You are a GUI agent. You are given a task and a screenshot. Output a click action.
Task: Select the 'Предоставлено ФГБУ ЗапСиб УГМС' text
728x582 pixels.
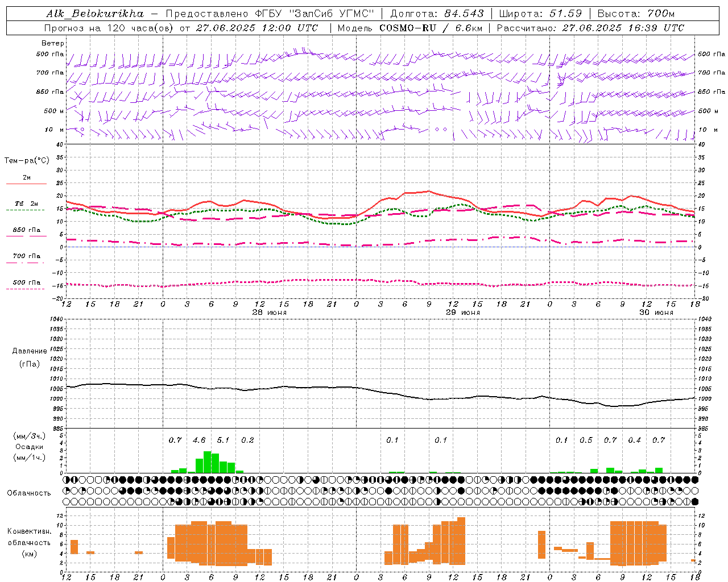(x=270, y=13)
